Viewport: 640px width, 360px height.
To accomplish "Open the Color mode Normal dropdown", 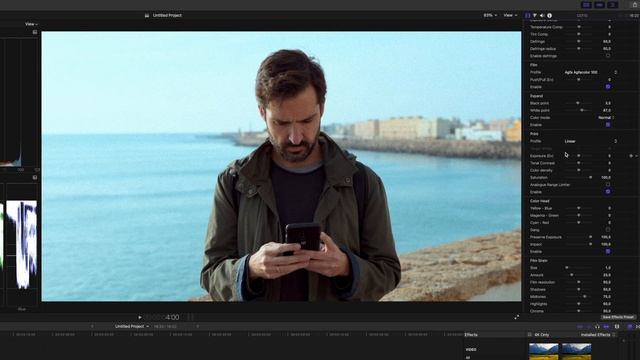I will (606, 118).
